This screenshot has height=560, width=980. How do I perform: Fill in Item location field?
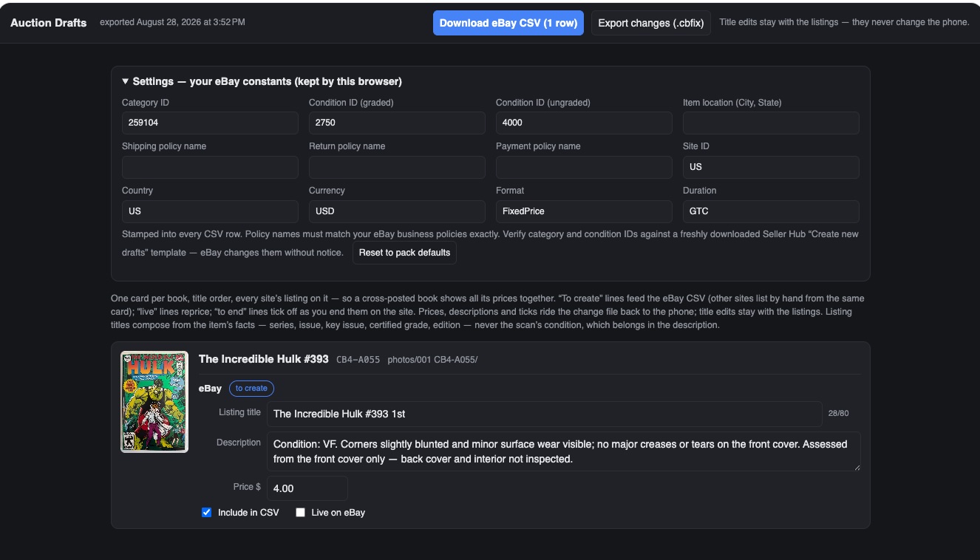tap(771, 123)
